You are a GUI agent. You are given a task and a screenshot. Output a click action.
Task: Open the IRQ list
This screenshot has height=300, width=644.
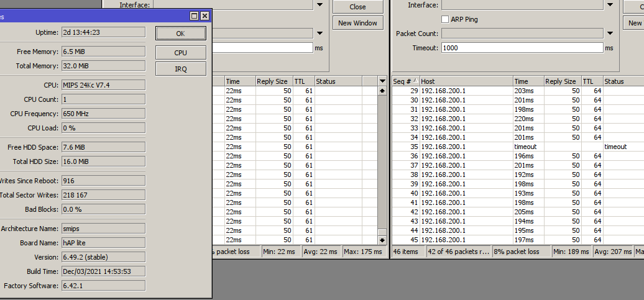coord(181,69)
